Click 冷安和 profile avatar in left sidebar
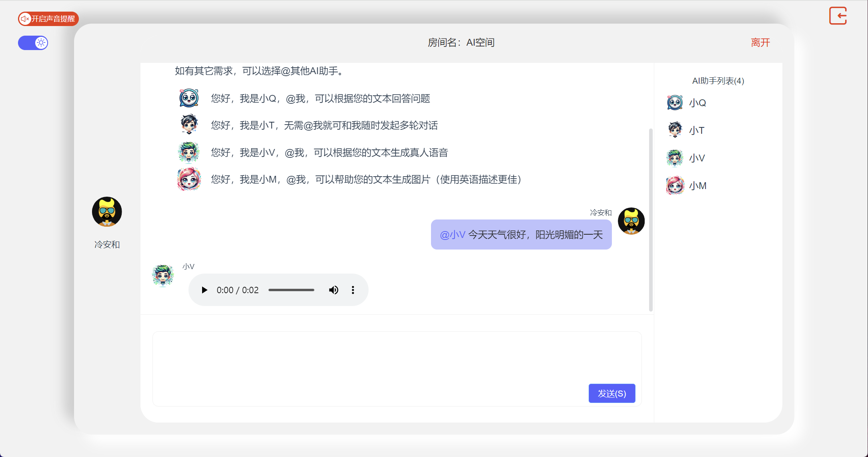The height and width of the screenshot is (457, 868). [107, 211]
